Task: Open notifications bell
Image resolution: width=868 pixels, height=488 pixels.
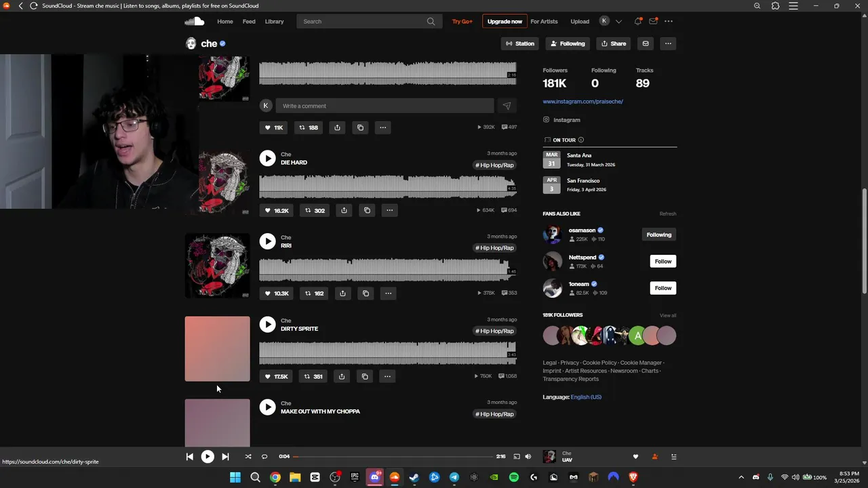Action: [x=637, y=21]
